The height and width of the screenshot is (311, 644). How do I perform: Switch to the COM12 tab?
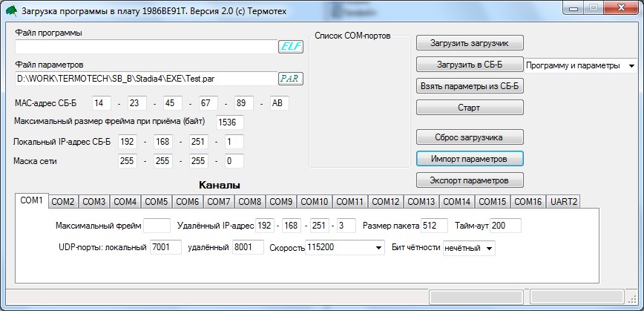(x=386, y=202)
